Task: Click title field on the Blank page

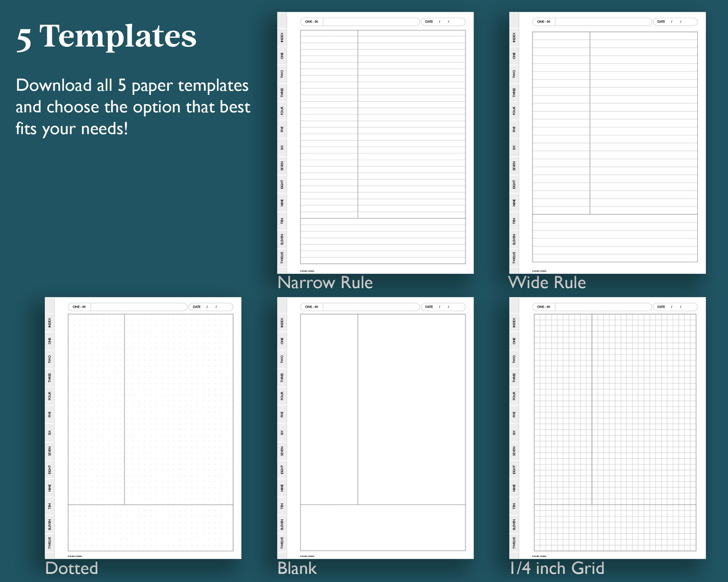Action: coord(371,307)
